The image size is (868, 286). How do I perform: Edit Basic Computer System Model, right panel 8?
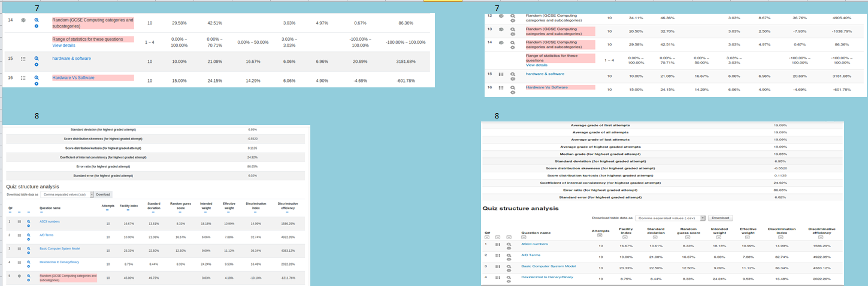point(509,270)
